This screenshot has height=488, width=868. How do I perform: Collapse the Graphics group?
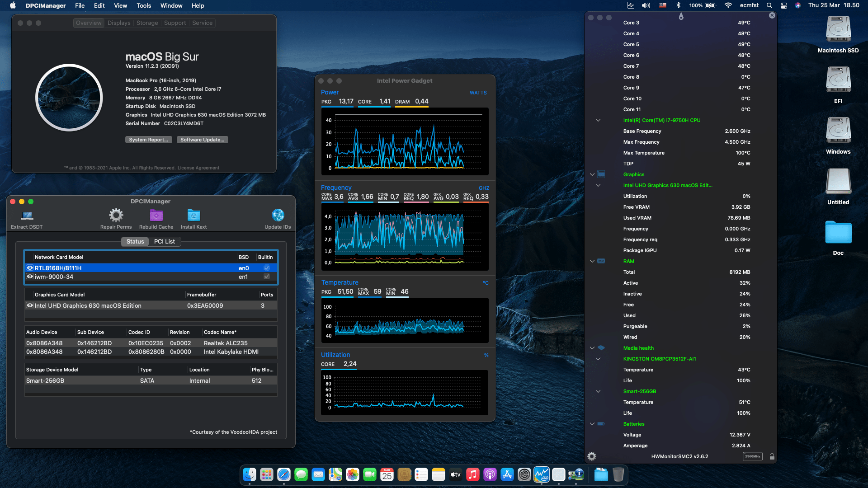click(592, 174)
